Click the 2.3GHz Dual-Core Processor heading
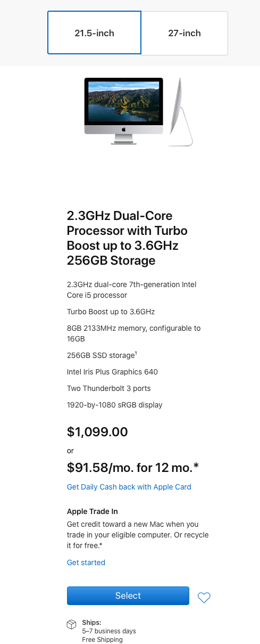 tap(127, 238)
